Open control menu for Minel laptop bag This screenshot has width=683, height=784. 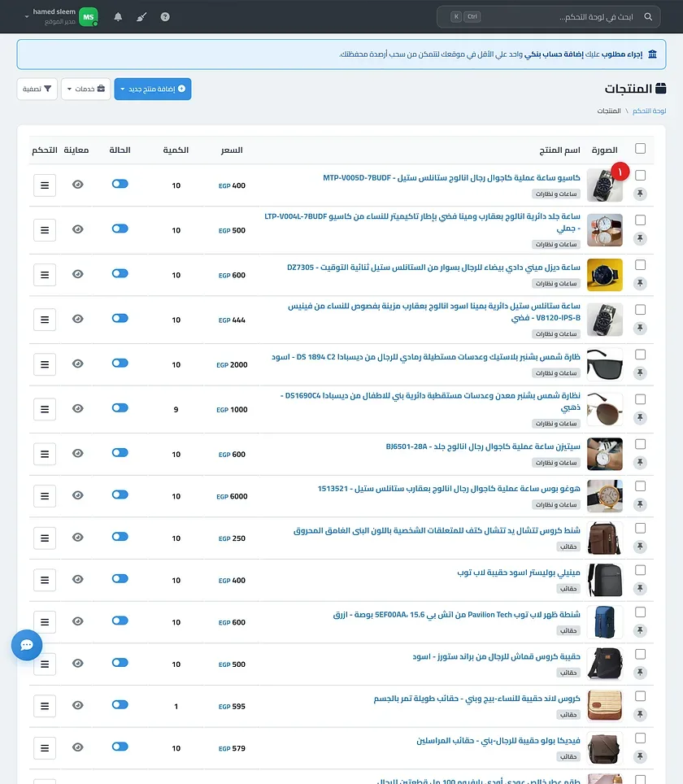(45, 580)
